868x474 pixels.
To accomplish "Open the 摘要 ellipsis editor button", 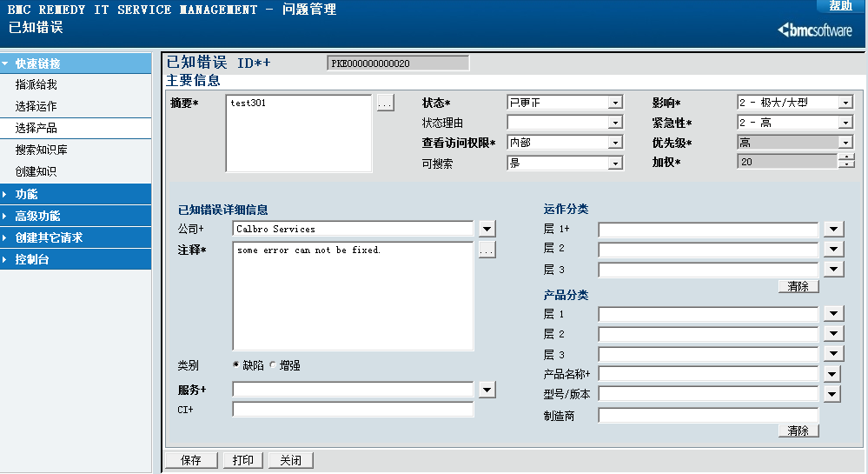I will pyautogui.click(x=385, y=103).
